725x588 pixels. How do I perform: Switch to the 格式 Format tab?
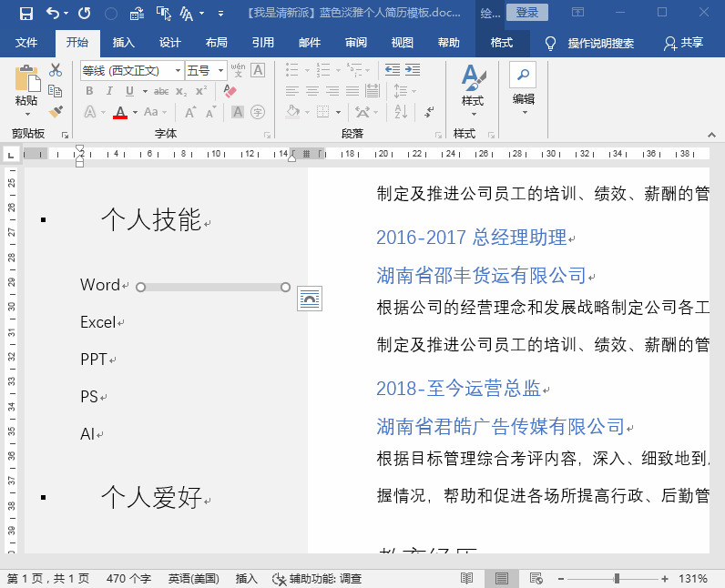point(502,43)
